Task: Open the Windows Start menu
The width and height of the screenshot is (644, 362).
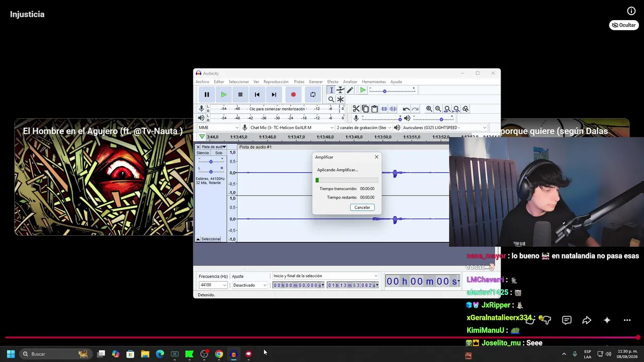Action: tap(11, 354)
